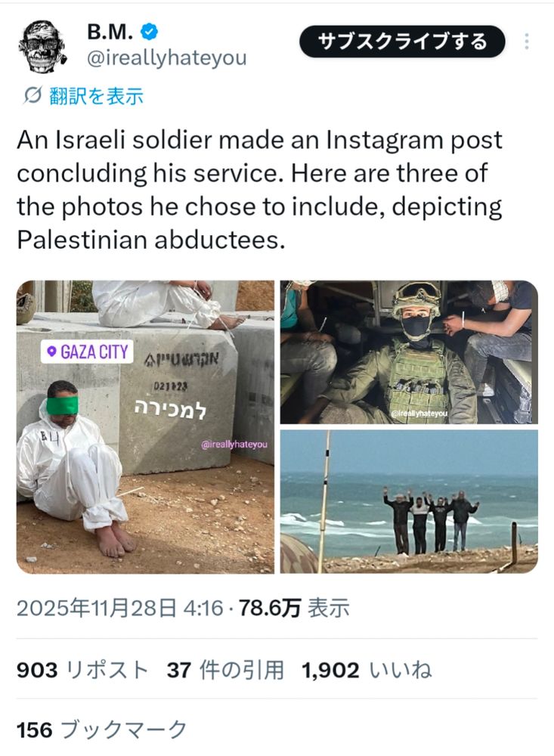Viewport: 554px width, 756px height.
Task: Open the three-dot more options menu
Action: coord(527,42)
